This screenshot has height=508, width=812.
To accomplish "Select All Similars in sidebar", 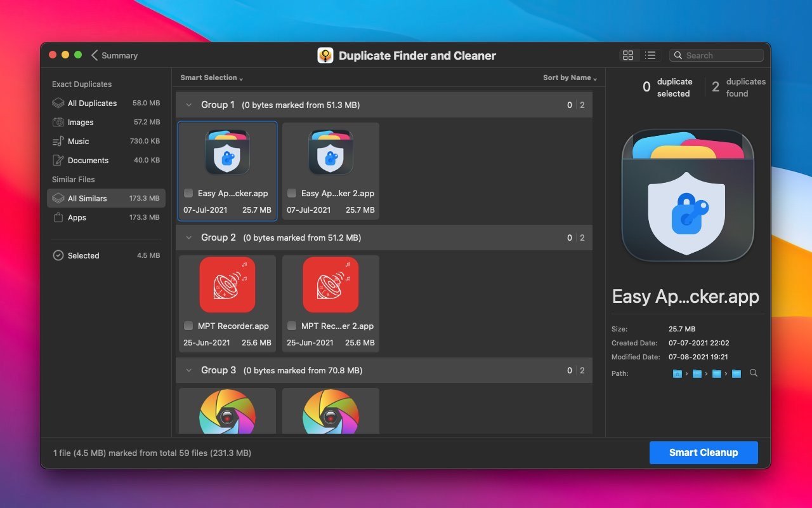I will pyautogui.click(x=87, y=198).
